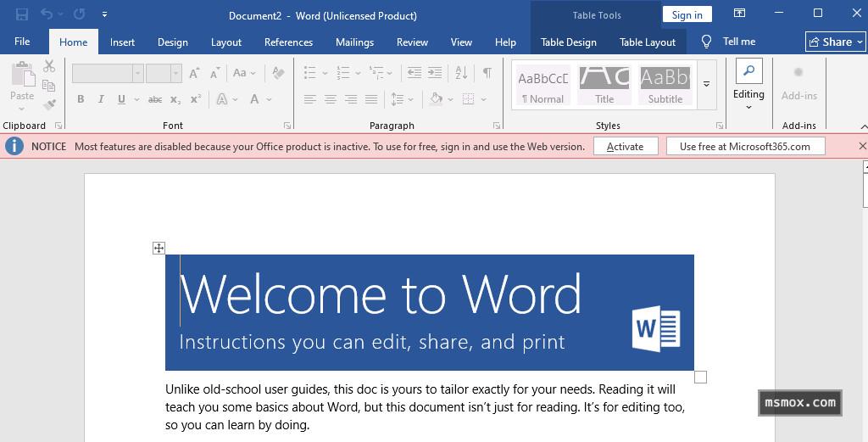Toggle Italic formatting

coord(101,99)
